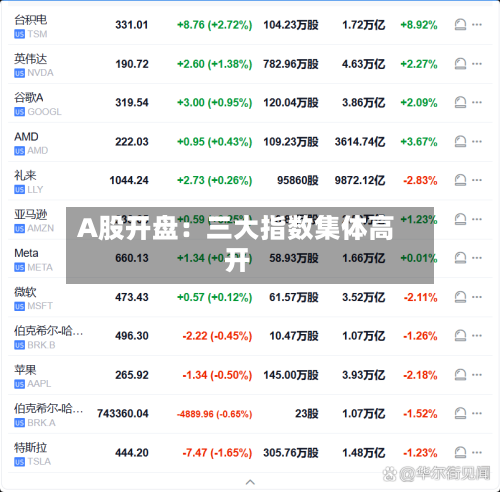Screen dimensions: 500x492
Task: Click the market cap 1.72万亿
Action: (363, 25)
